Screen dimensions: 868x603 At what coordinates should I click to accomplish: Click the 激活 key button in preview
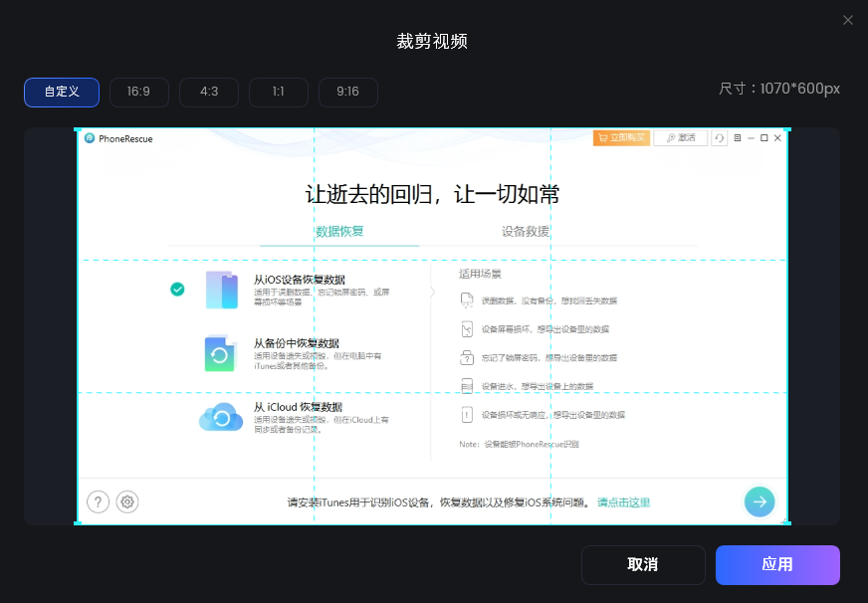click(x=680, y=137)
